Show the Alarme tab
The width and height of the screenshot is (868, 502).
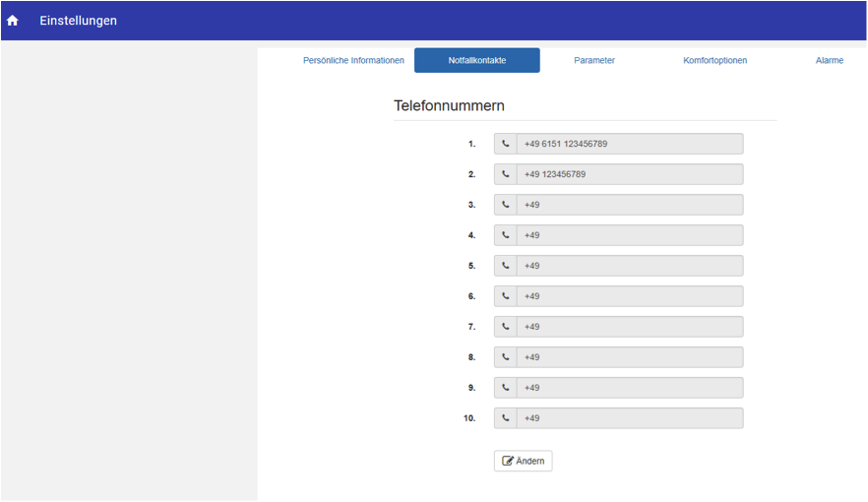(830, 60)
